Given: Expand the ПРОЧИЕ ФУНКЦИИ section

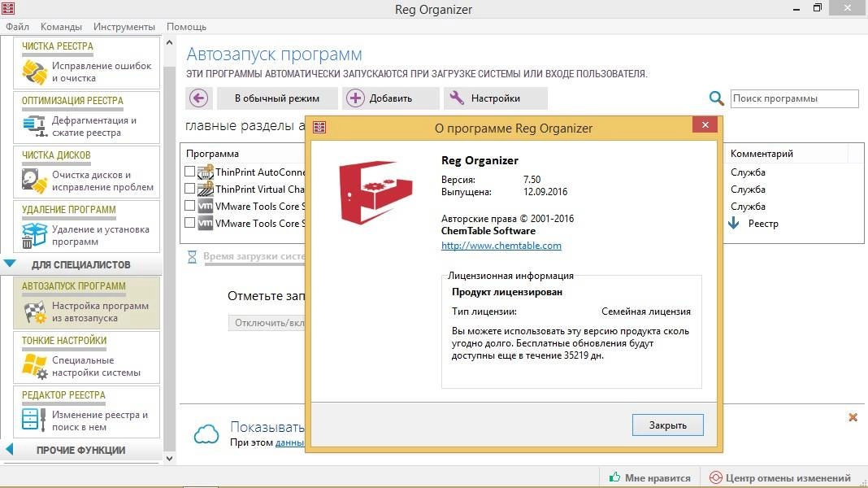Looking at the screenshot, I should [x=9, y=449].
